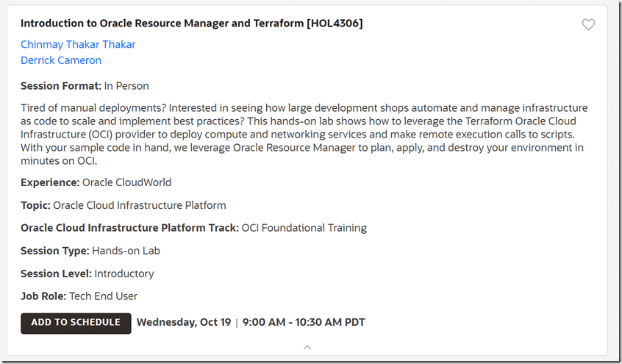Open speaker Chinmay Thakar Thakar's profile
This screenshot has width=622, height=364.
[x=78, y=44]
